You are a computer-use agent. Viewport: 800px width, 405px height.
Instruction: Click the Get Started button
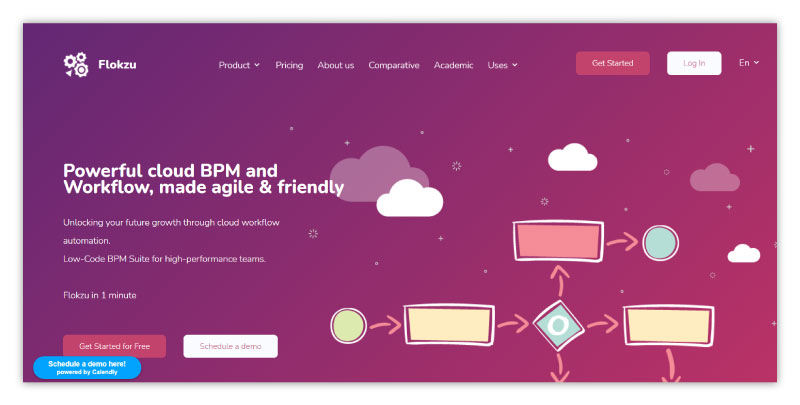point(613,63)
